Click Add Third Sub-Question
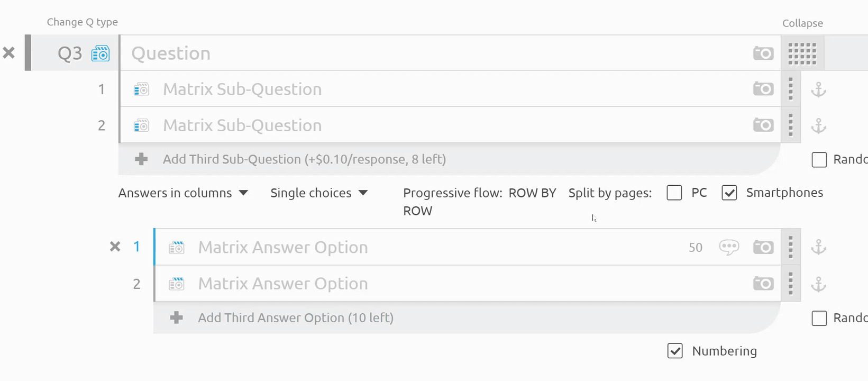The image size is (868, 381). coord(304,159)
